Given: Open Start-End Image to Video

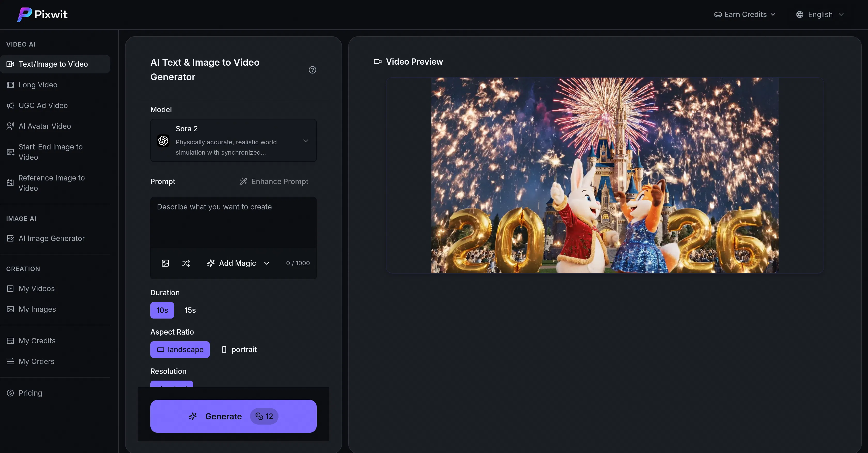Looking at the screenshot, I should (51, 152).
